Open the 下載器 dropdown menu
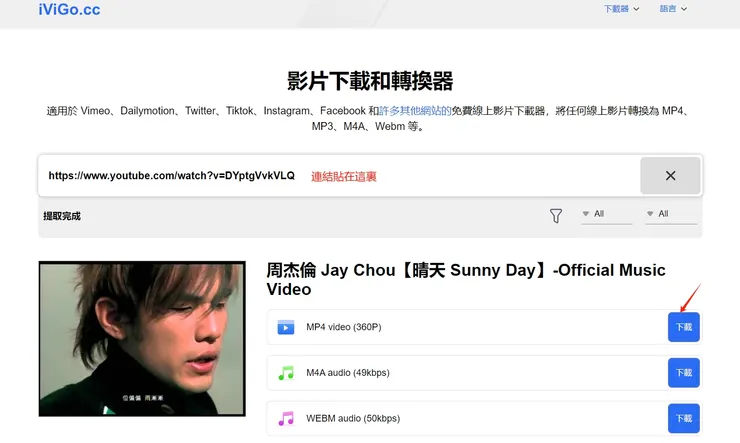 [x=622, y=8]
